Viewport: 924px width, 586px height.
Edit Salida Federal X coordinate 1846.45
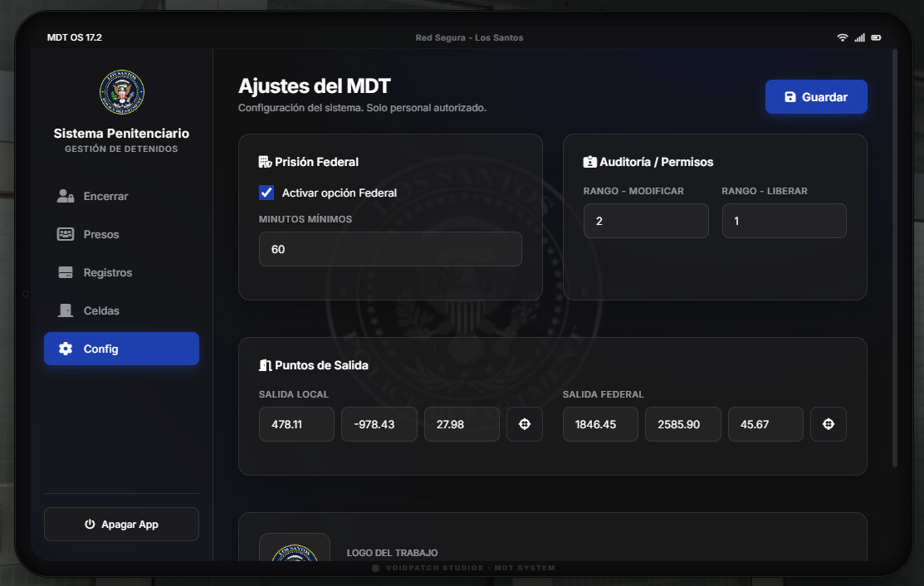pos(600,424)
